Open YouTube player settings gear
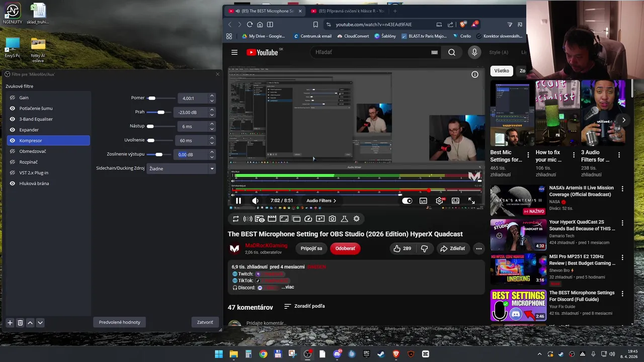 click(440, 201)
